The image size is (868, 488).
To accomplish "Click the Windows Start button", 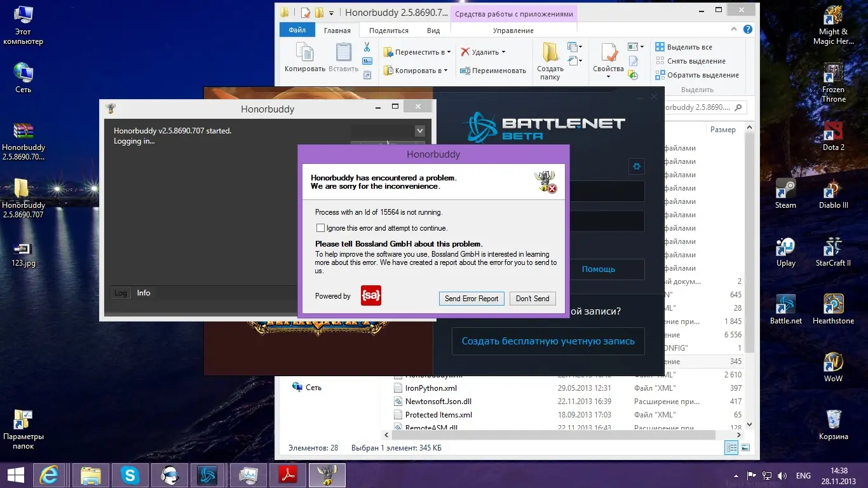I will [x=15, y=475].
